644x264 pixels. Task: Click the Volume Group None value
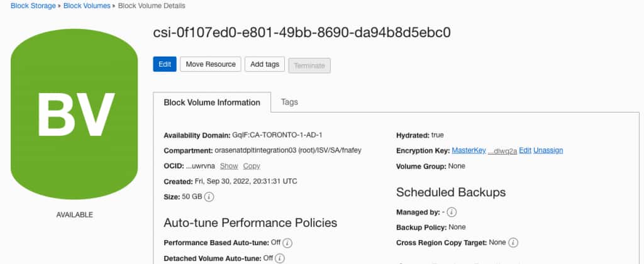coord(457,166)
